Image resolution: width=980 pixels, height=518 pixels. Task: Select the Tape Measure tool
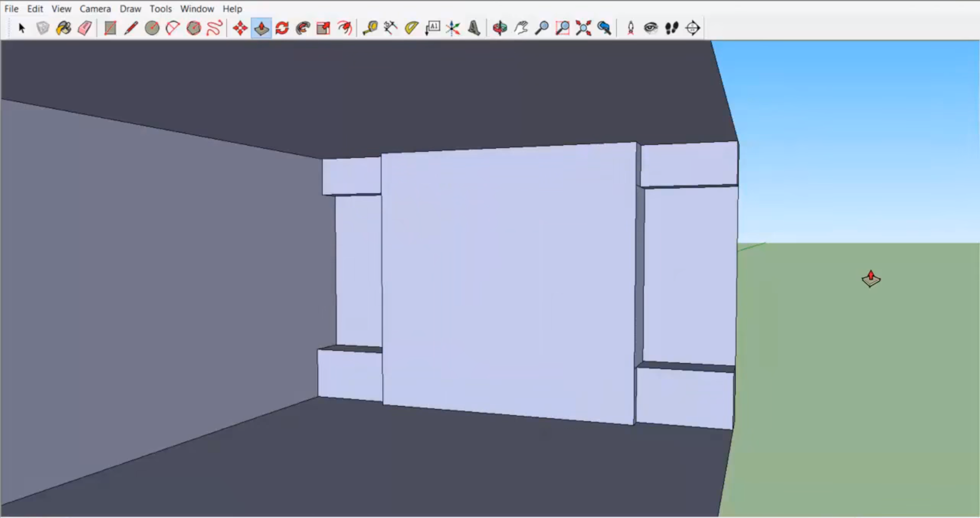370,28
